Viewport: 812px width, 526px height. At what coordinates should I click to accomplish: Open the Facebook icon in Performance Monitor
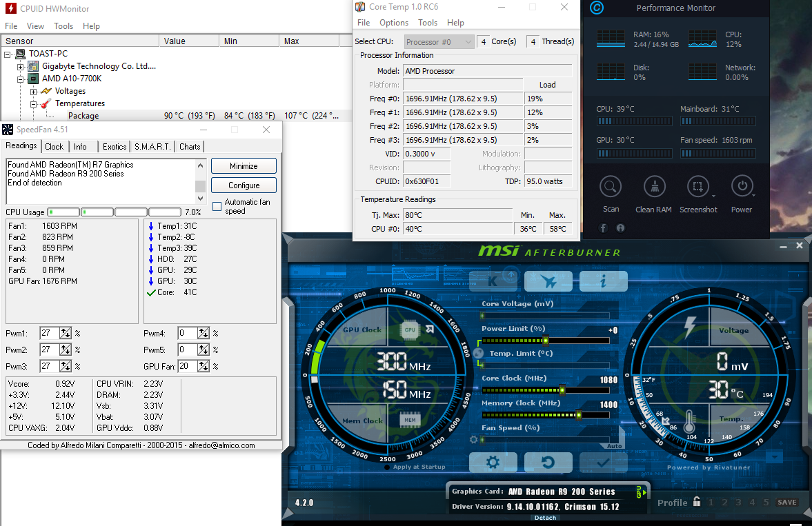603,227
